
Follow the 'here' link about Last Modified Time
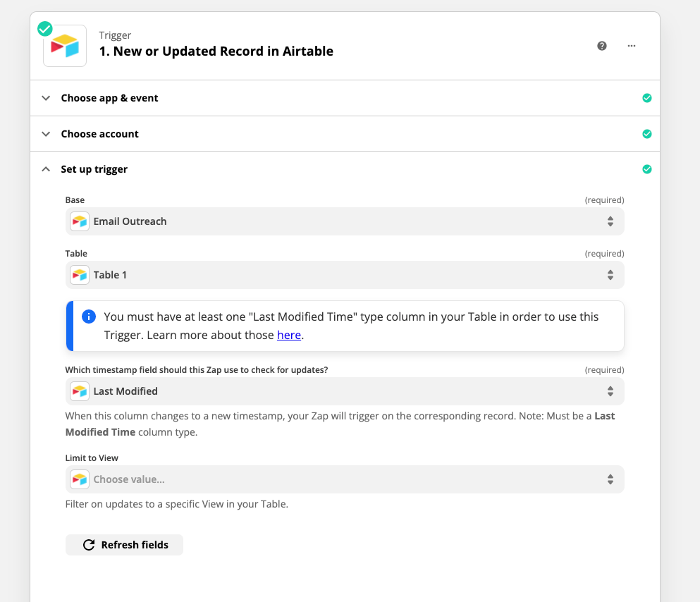point(289,335)
